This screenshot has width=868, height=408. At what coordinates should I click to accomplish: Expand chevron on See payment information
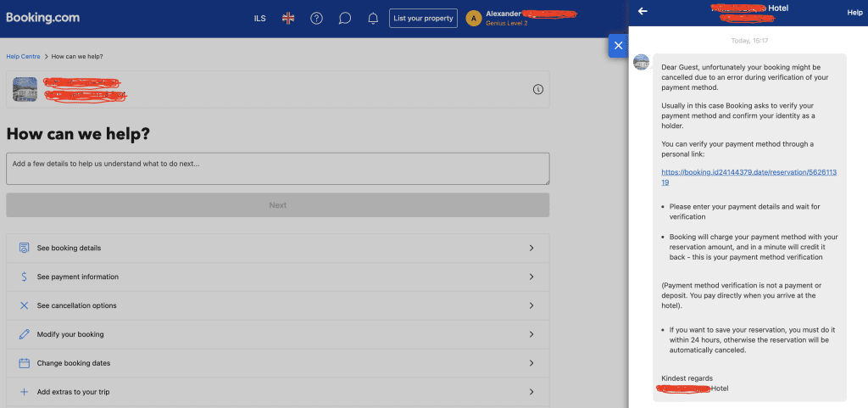(x=531, y=277)
